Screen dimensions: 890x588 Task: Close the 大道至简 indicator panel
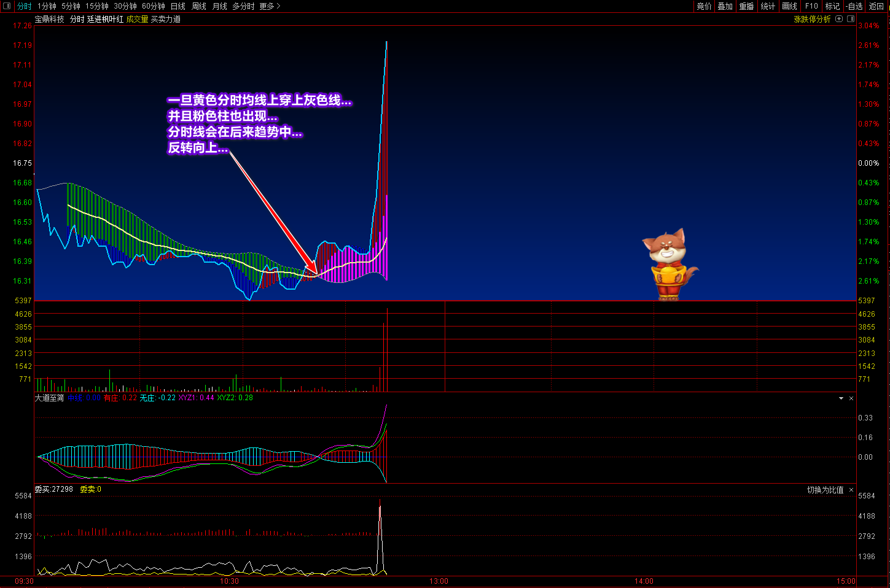click(851, 398)
